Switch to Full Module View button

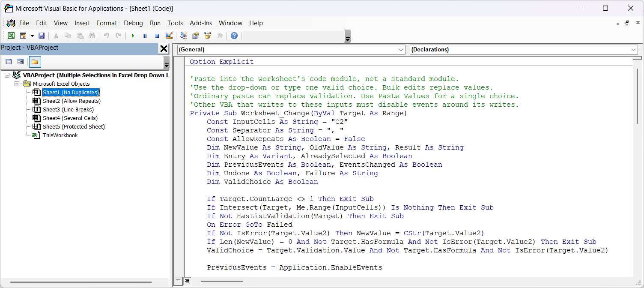[187, 281]
